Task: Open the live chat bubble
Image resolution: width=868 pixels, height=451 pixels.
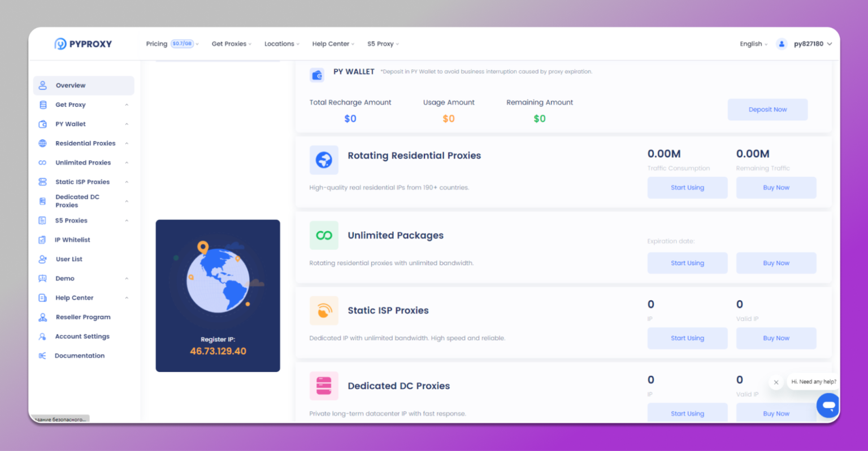Action: point(827,405)
